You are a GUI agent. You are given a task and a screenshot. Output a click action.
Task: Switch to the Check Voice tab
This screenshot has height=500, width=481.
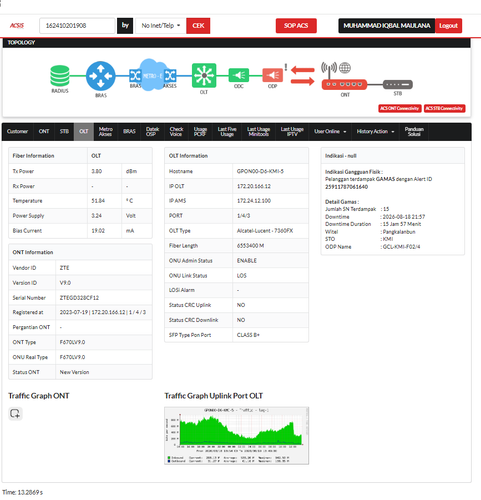coord(176,132)
